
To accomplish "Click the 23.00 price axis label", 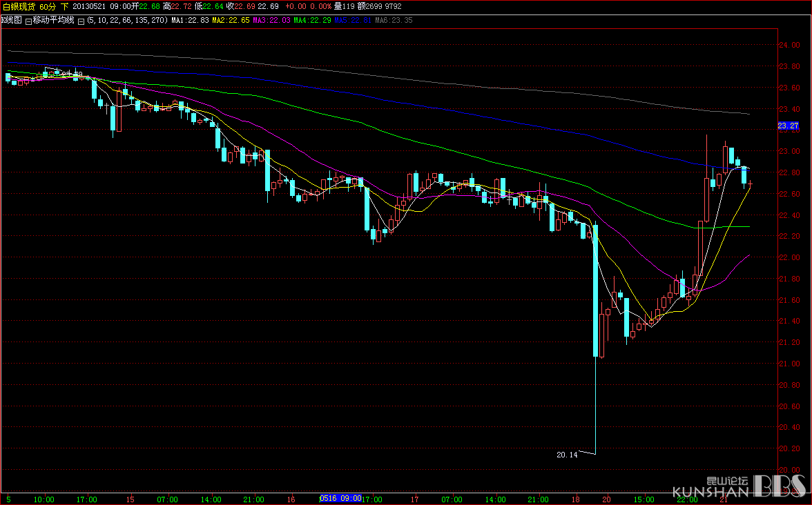I will pyautogui.click(x=789, y=151).
